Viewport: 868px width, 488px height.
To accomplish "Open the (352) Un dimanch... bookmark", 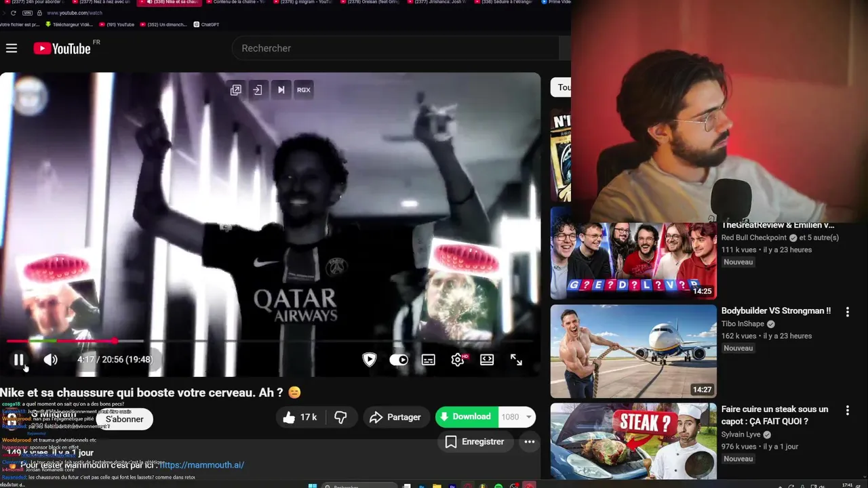I will [x=164, y=24].
